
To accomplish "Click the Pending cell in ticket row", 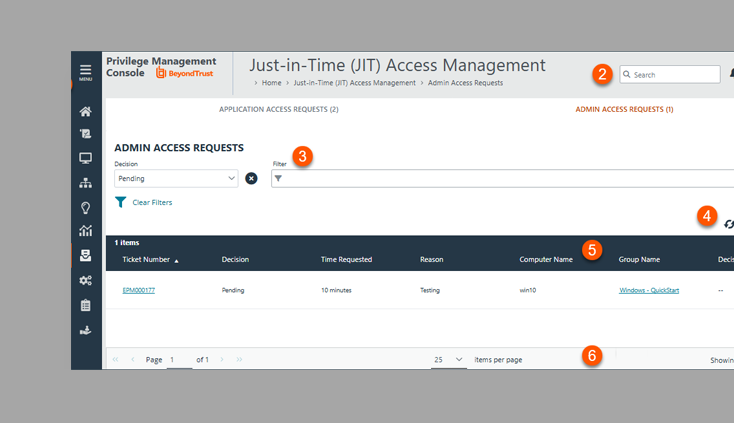I will (x=233, y=290).
